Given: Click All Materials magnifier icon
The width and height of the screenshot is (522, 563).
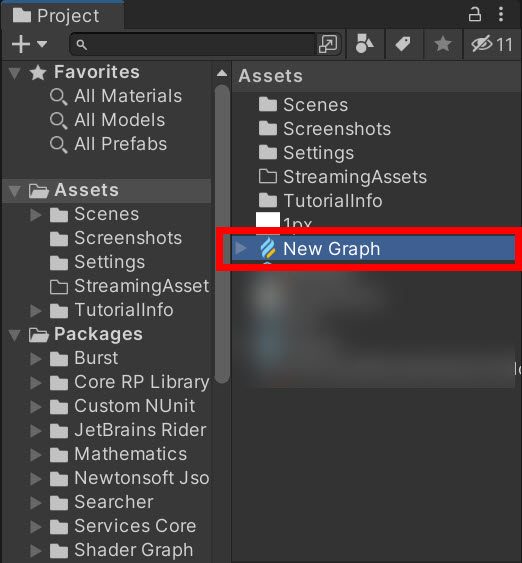Looking at the screenshot, I should 58,97.
